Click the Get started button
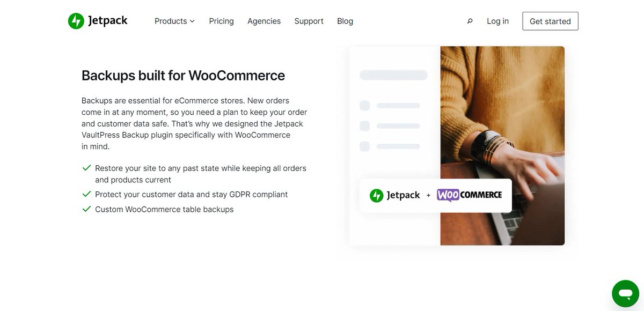This screenshot has width=644, height=311. [550, 21]
